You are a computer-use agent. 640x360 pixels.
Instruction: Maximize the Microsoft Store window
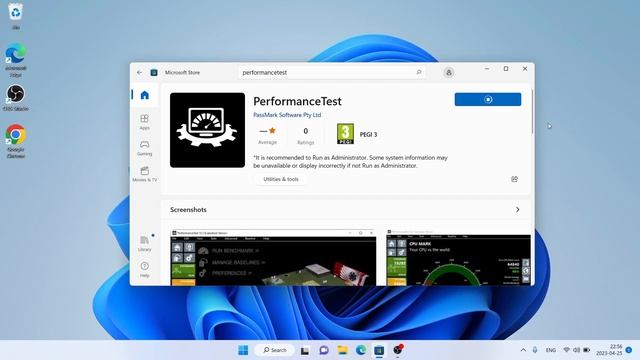click(x=506, y=69)
